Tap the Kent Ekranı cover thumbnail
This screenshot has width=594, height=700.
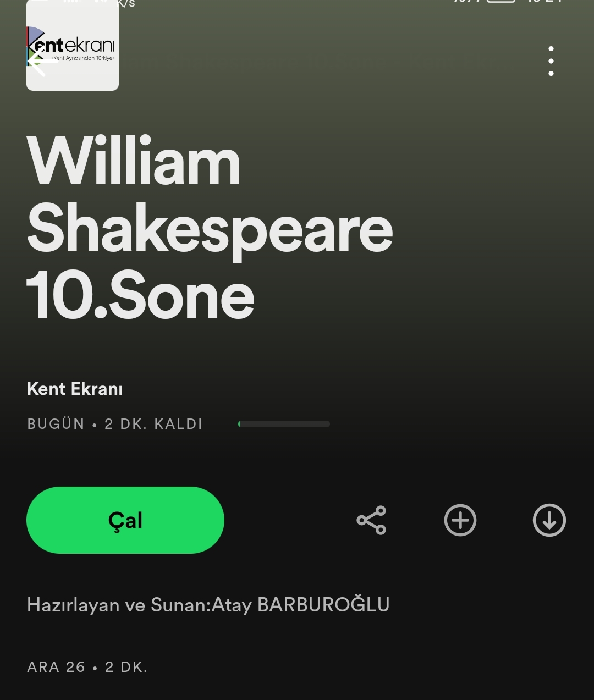pos(73,45)
